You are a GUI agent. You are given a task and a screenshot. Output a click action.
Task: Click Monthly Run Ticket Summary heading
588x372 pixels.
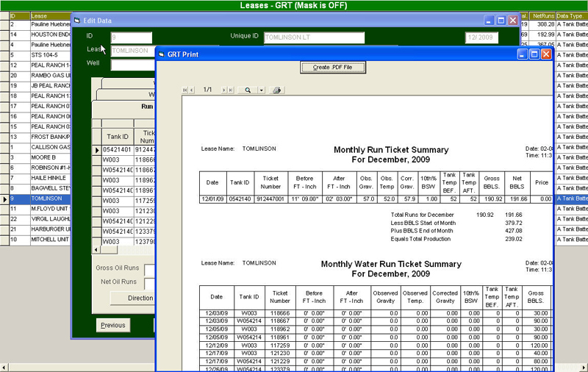tap(391, 150)
